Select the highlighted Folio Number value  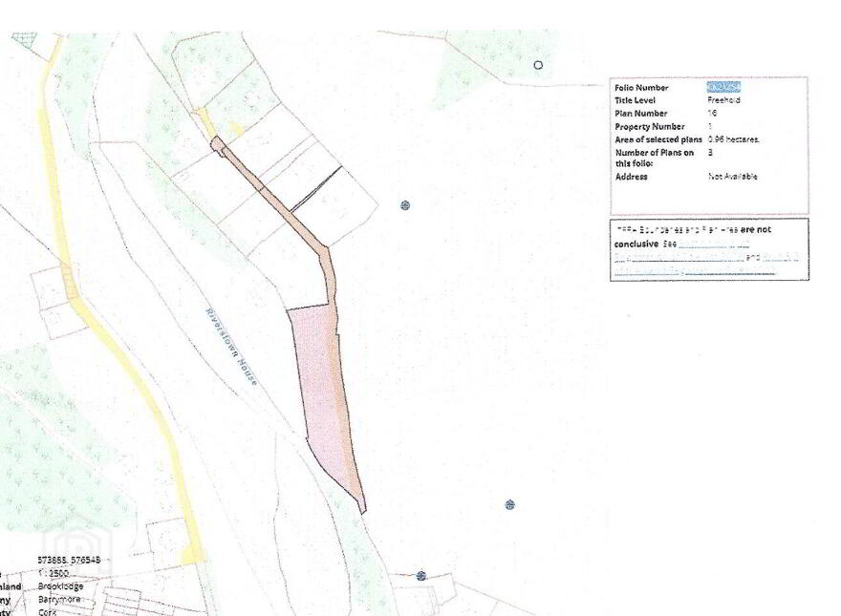(723, 87)
